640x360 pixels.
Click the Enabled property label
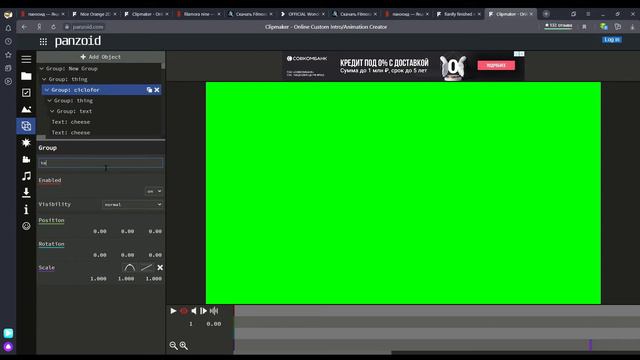coord(50,180)
